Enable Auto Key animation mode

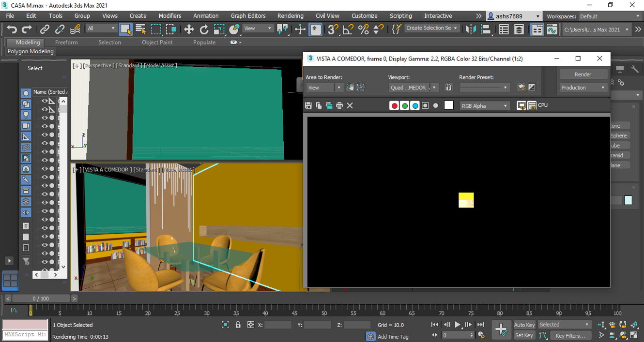pyautogui.click(x=524, y=325)
